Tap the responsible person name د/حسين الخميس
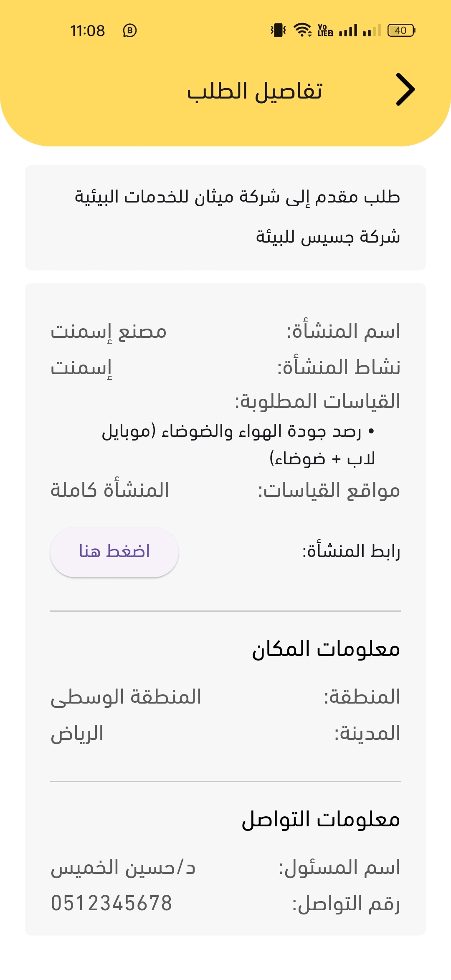 pos(123,868)
